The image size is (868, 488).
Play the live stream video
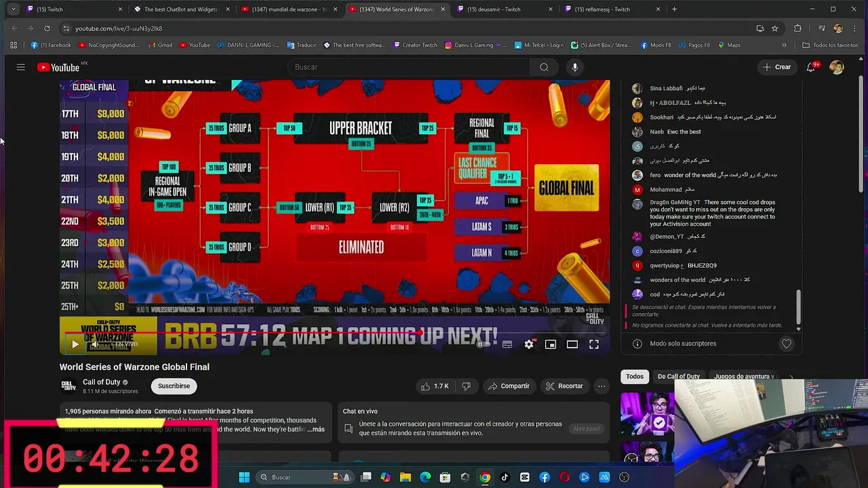(75, 344)
